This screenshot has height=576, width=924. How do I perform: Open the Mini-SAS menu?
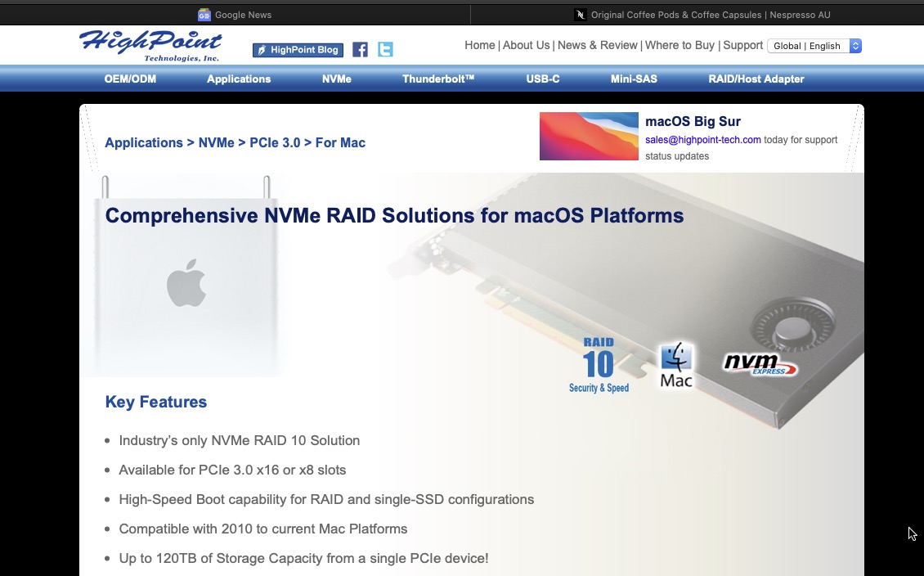(634, 79)
